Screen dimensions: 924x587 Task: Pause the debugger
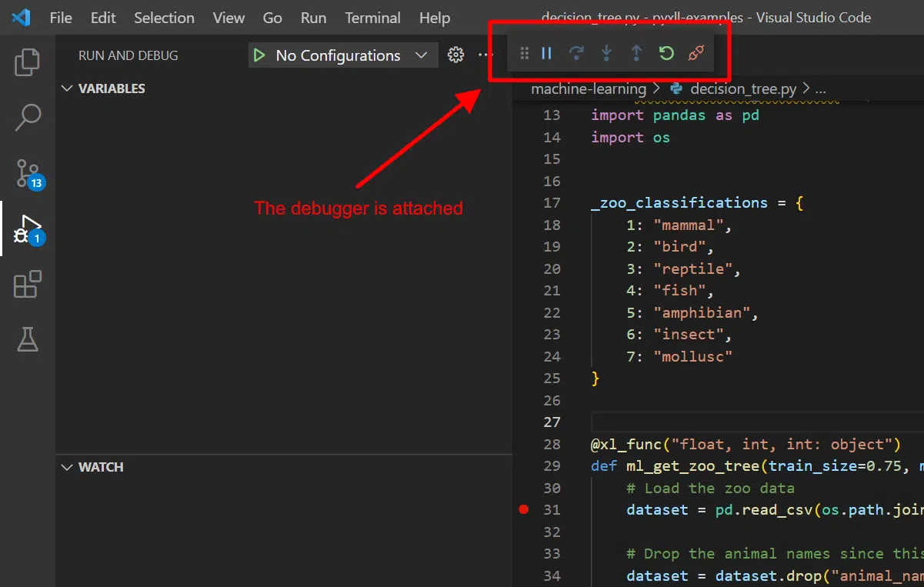click(x=547, y=53)
